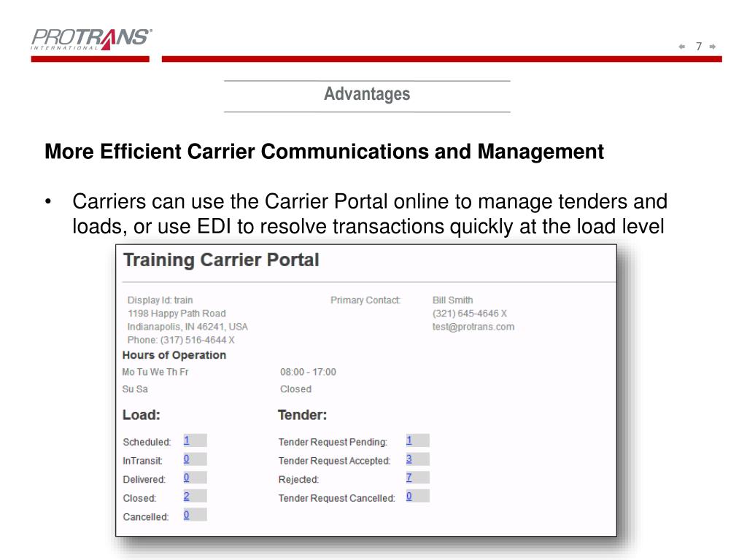Click the email test@protrans.com
747x560 pixels.
(x=473, y=327)
